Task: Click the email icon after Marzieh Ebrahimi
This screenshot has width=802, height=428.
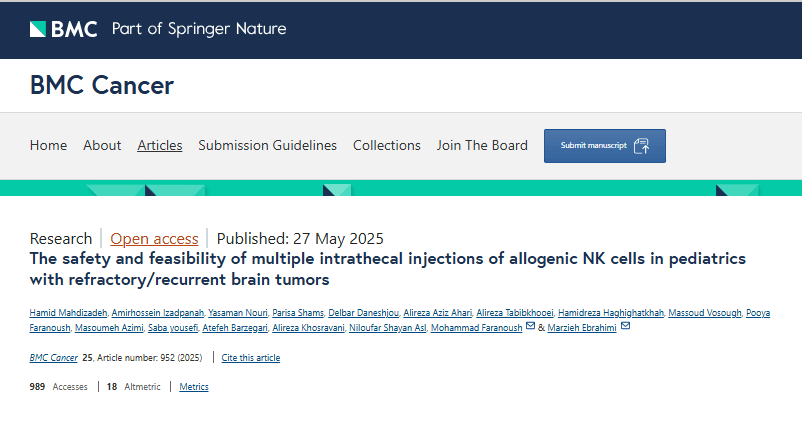Action: tap(625, 328)
